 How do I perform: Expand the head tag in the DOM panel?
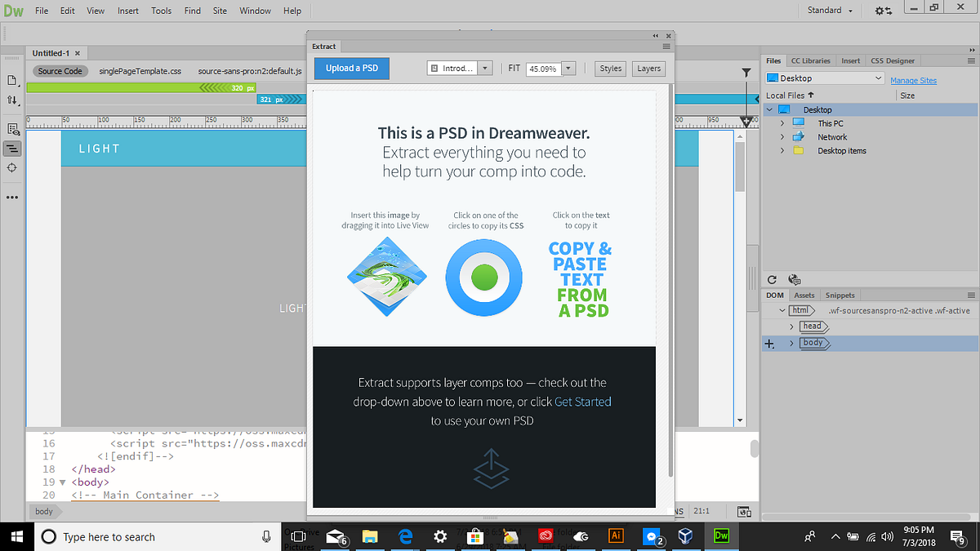coord(791,326)
